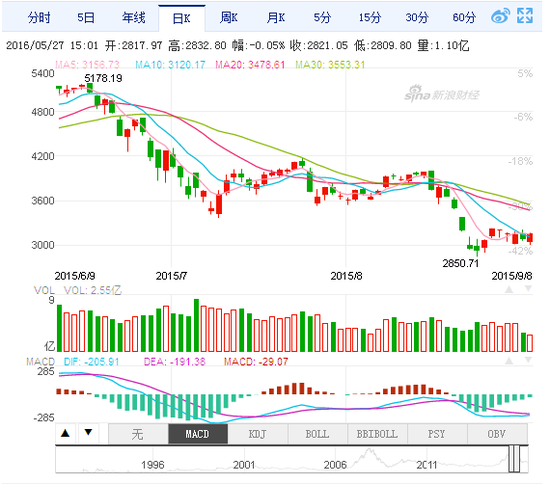Select the MACD indicator button
The height and width of the screenshot is (484, 550).
pos(198,434)
